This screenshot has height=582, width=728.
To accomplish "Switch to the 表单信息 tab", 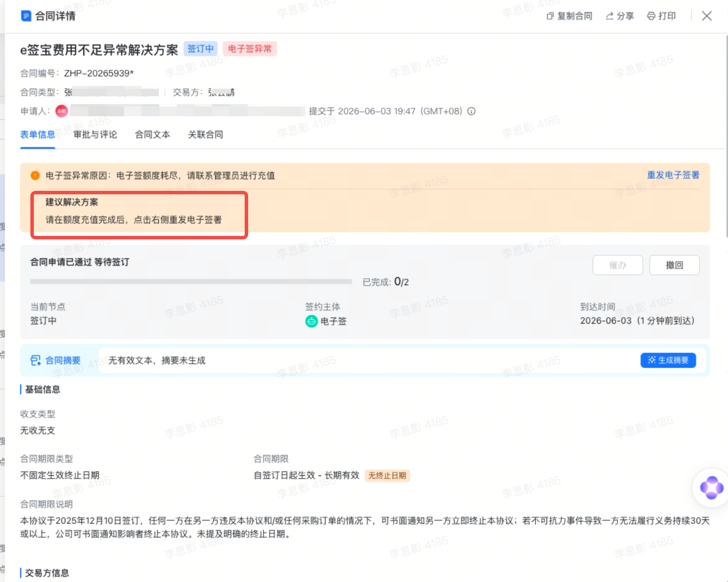I will (37, 134).
